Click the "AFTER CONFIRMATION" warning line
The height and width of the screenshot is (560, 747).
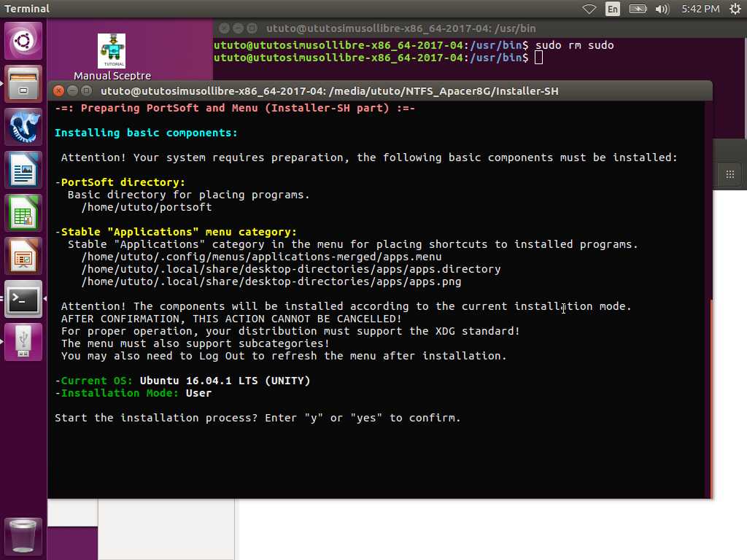(231, 319)
